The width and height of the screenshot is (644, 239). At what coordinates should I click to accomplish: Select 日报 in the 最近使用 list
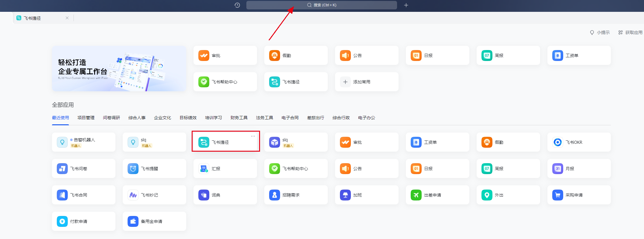pos(437,169)
